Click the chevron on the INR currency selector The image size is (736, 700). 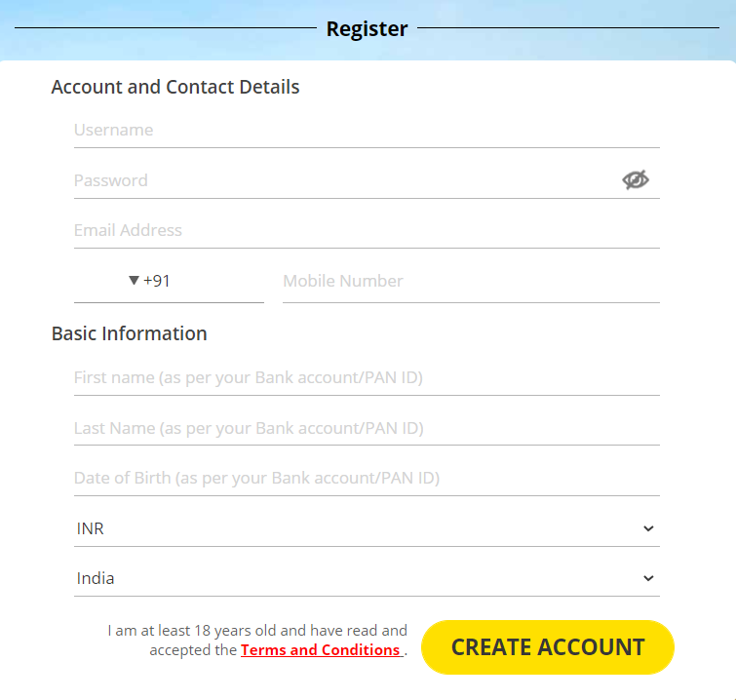[x=649, y=528]
